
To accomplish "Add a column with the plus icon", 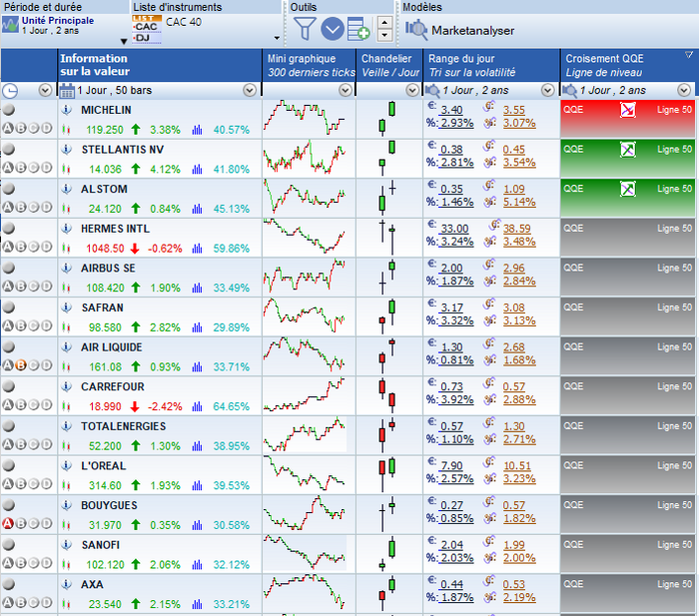I will [x=358, y=29].
